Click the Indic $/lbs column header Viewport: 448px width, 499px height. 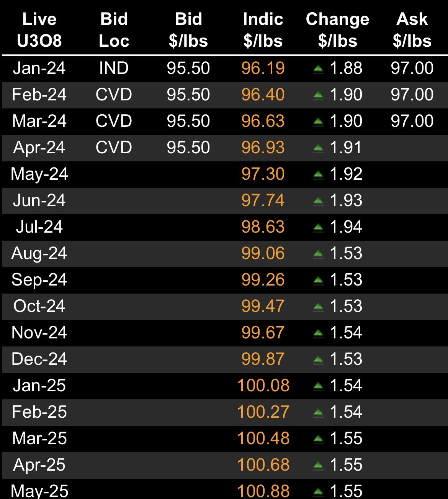point(263,30)
